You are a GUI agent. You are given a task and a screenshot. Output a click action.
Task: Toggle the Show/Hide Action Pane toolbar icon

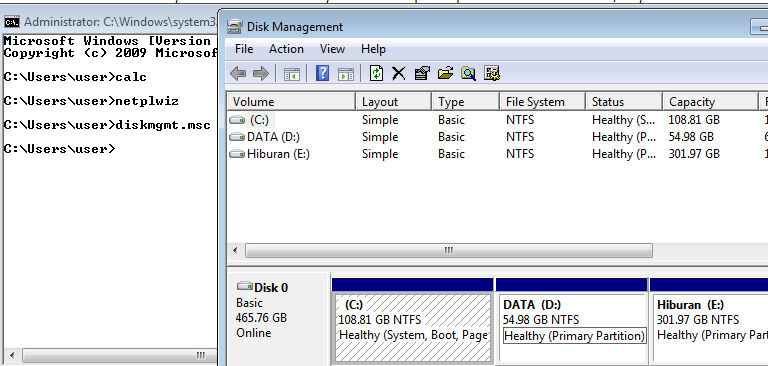pos(345,74)
